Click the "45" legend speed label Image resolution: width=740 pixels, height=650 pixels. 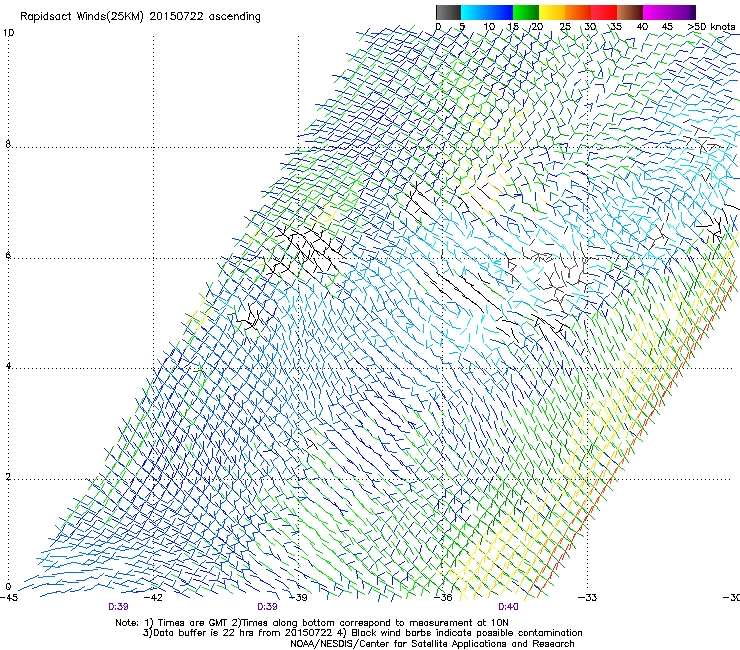click(x=667, y=27)
